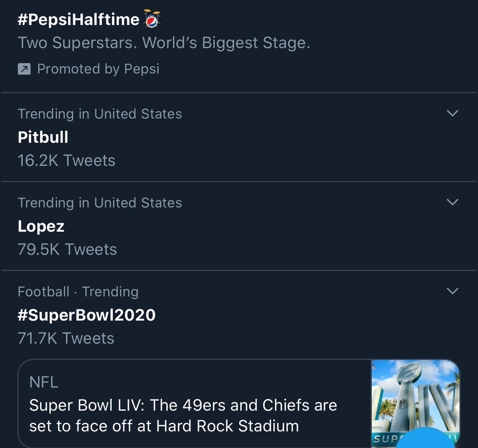The height and width of the screenshot is (448, 478).
Task: Tap Trending in United States above Pitbull
Action: click(100, 114)
